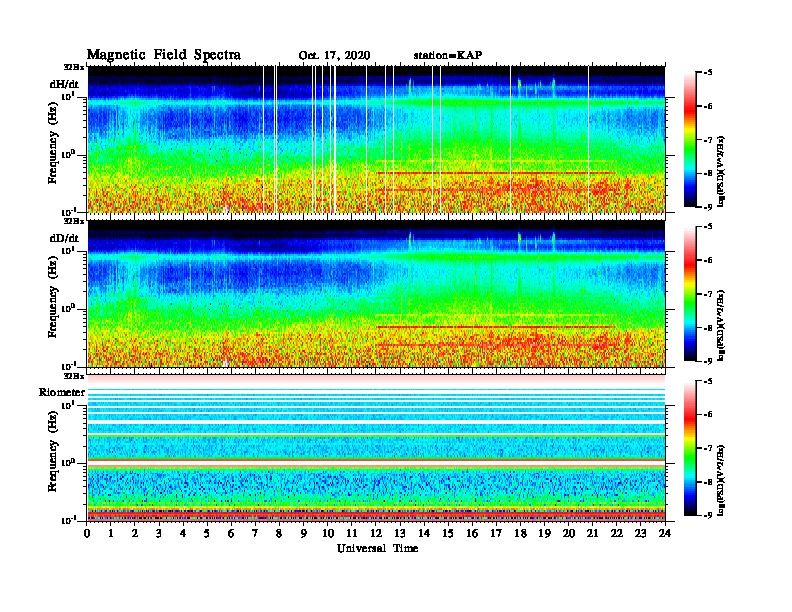Click the 10^-1 frequency tick on Riometer panel
The image size is (792, 612).
click(68, 520)
